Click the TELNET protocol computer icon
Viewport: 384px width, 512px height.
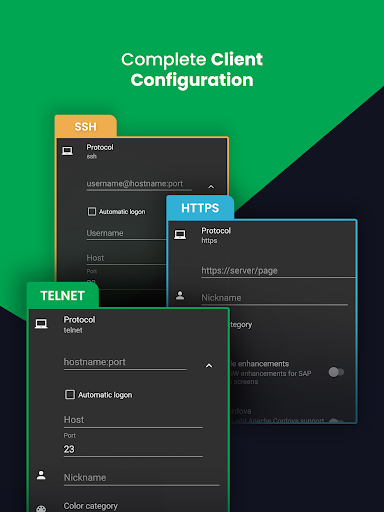tap(41, 324)
